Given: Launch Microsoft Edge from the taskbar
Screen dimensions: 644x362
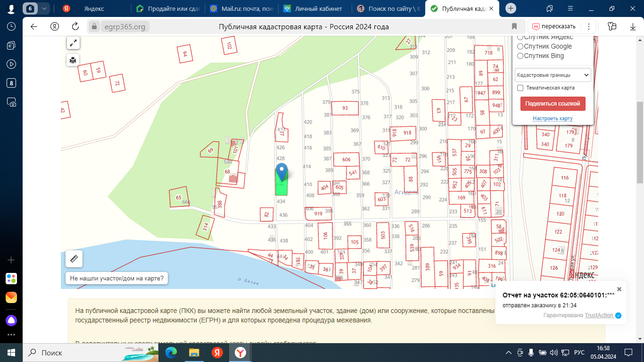Looking at the screenshot, I should coord(171,353).
